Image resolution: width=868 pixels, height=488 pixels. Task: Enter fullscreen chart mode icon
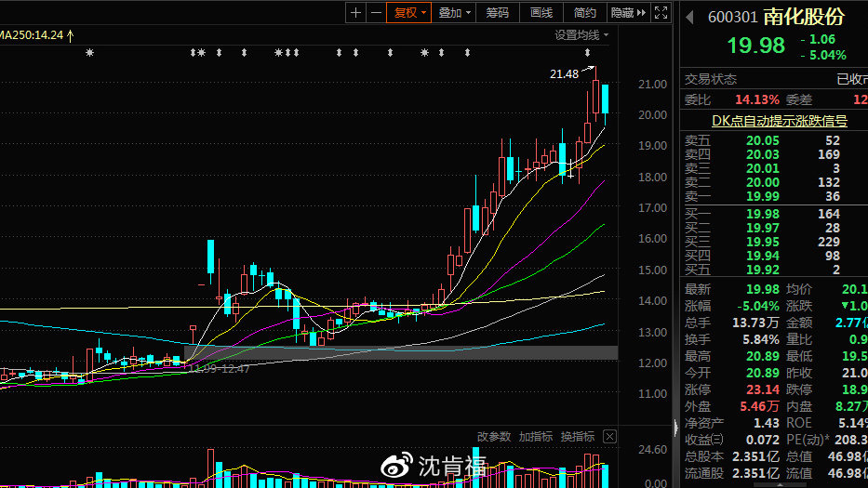tap(661, 13)
